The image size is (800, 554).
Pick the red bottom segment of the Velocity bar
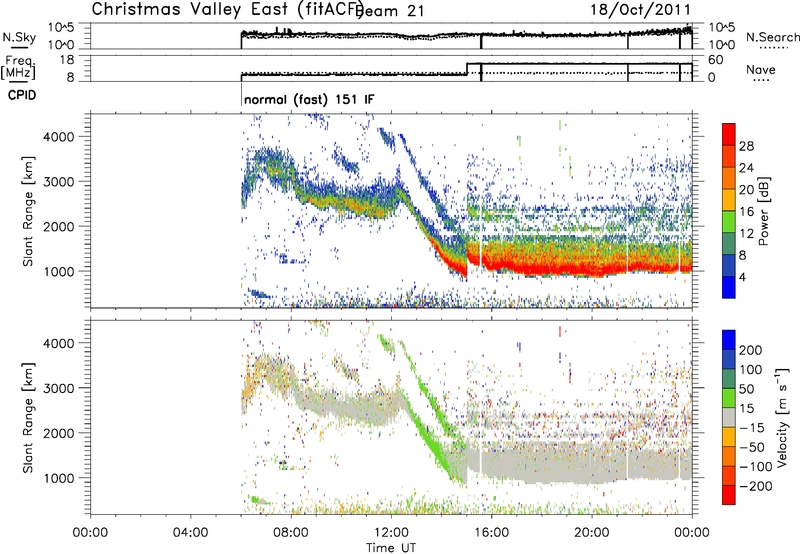click(729, 495)
